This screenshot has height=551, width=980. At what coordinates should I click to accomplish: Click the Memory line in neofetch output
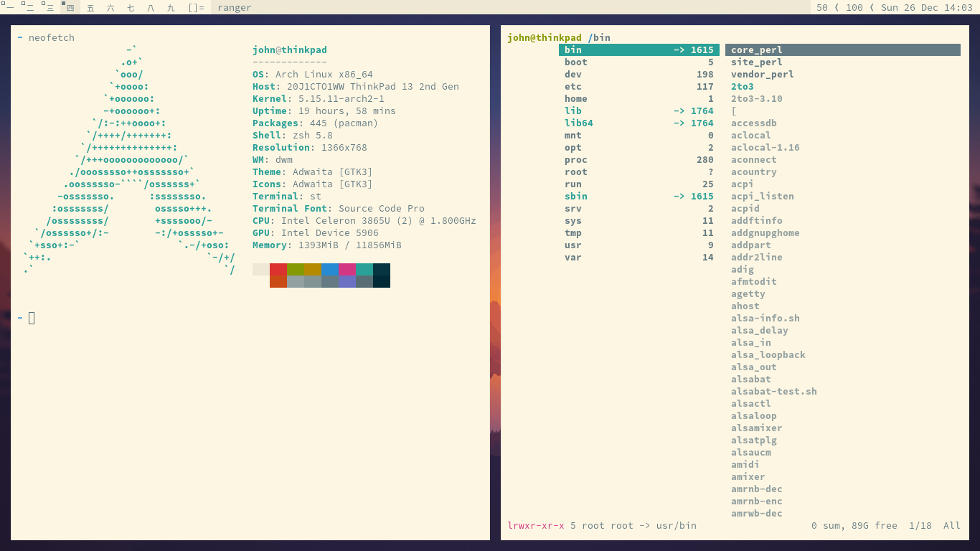click(x=327, y=245)
